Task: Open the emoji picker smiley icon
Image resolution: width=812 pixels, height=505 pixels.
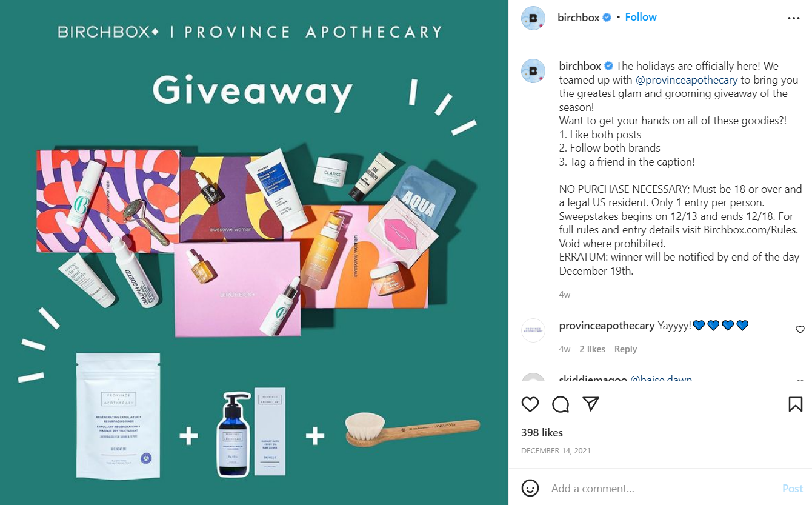Action: (530, 488)
